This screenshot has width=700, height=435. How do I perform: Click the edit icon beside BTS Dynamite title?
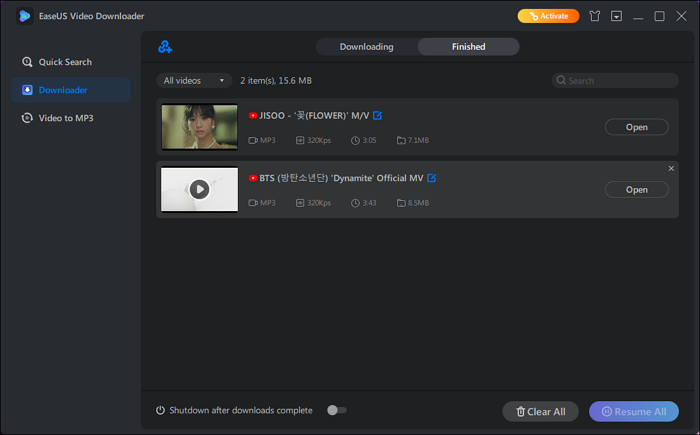click(x=431, y=178)
